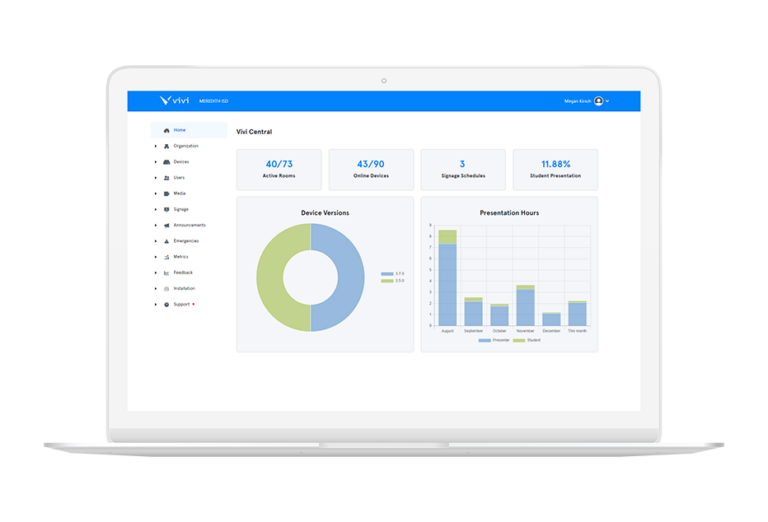Click the Emergencies warning triangle icon
The image size is (768, 522).
[166, 241]
